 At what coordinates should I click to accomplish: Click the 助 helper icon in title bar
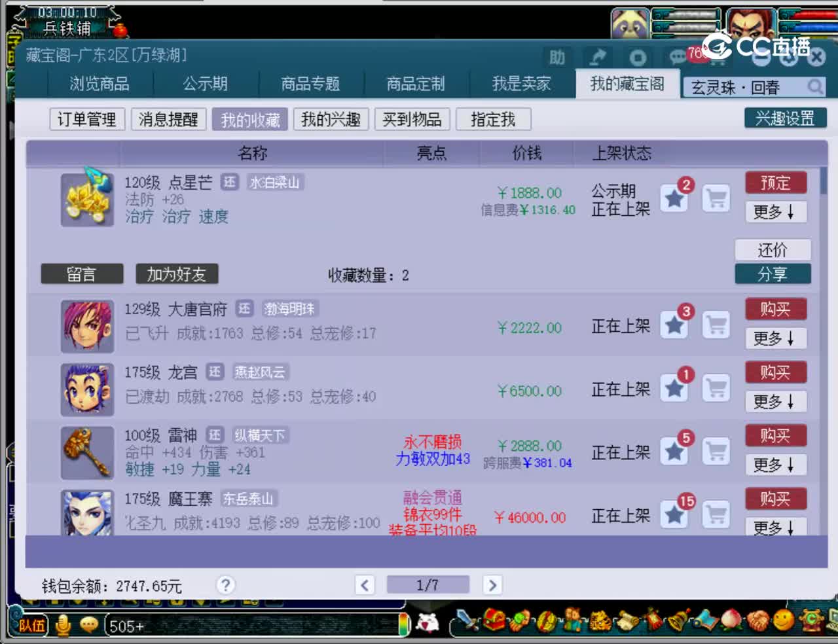coord(557,58)
